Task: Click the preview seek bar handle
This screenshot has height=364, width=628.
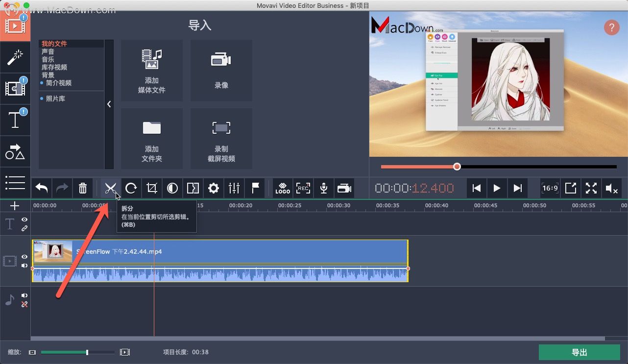Action: pos(457,167)
